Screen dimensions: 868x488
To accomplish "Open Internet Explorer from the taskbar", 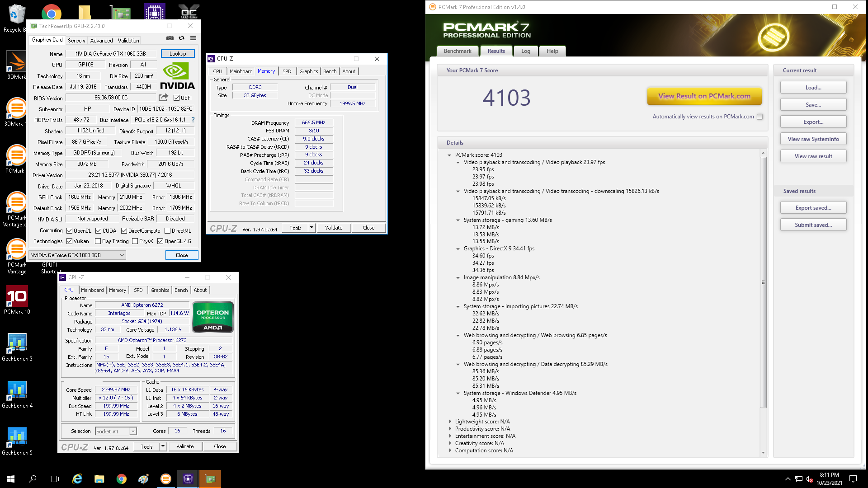I will tap(77, 479).
